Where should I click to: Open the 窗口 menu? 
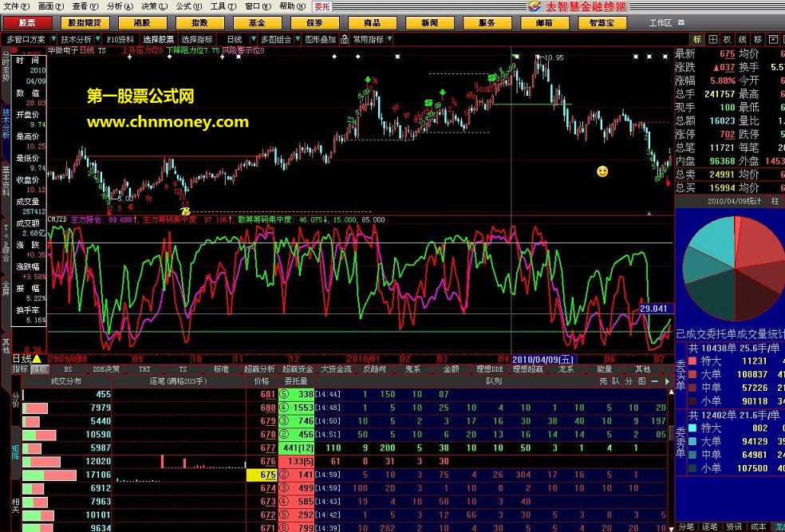pos(258,6)
